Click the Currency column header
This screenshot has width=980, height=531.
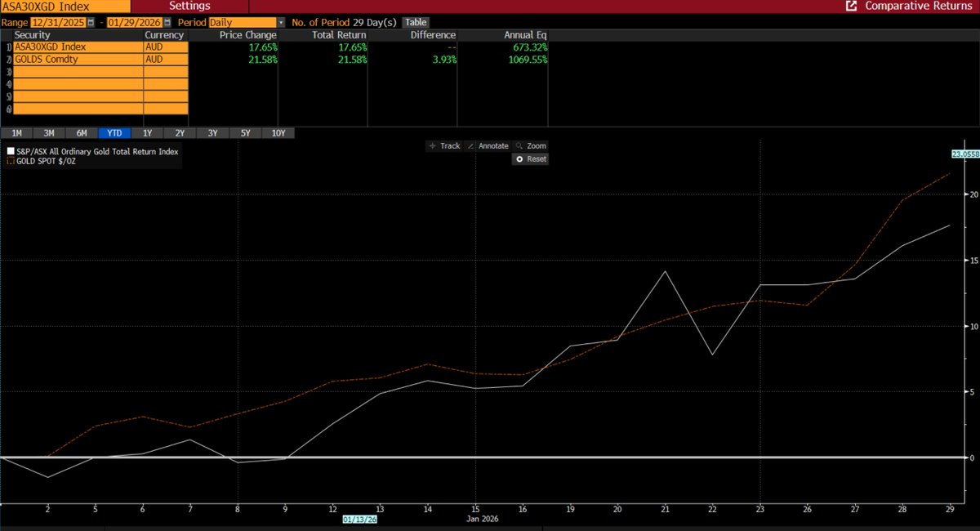click(x=163, y=35)
